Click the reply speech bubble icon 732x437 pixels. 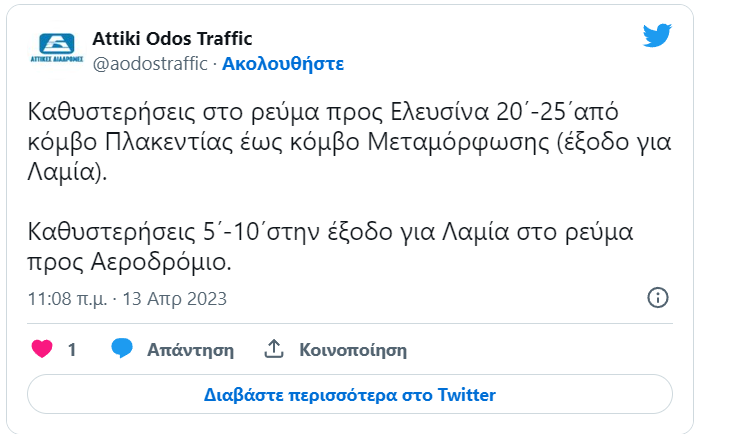(x=122, y=349)
